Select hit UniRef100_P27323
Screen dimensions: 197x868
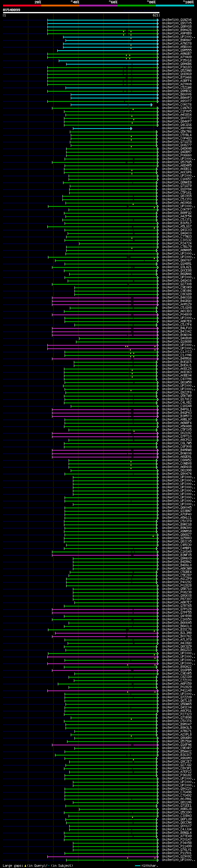[177, 714]
